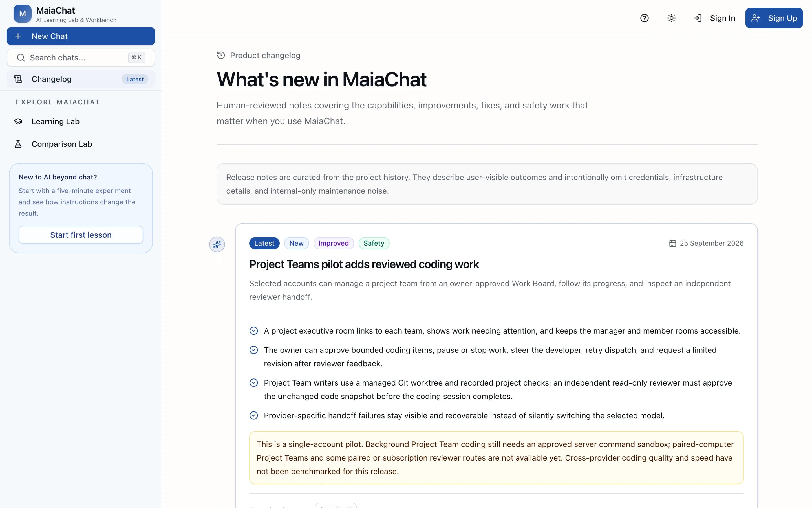Click the Project Teams pilot release heading

364,264
